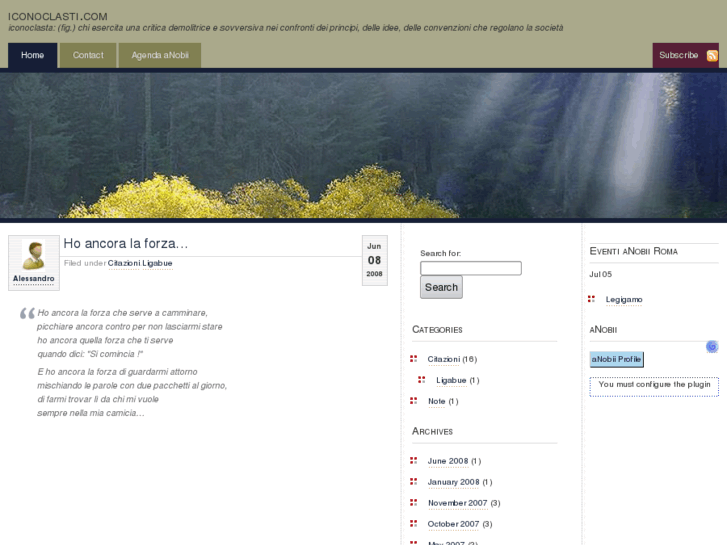Screen dimensions: 727x545
Task: Open post title Ho ancora la forza
Action: [x=126, y=244]
